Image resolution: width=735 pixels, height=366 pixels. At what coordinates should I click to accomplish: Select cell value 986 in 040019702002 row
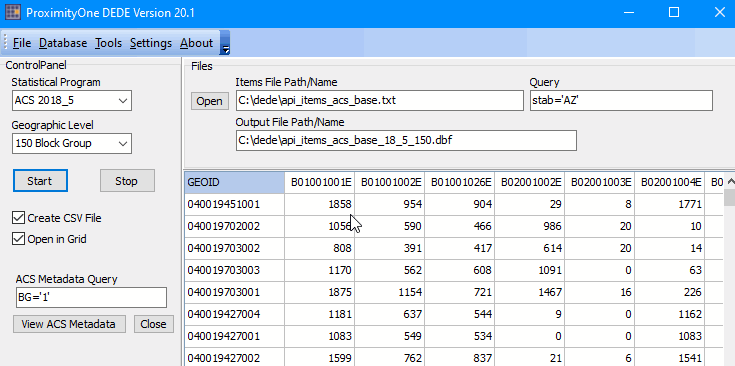(x=530, y=226)
